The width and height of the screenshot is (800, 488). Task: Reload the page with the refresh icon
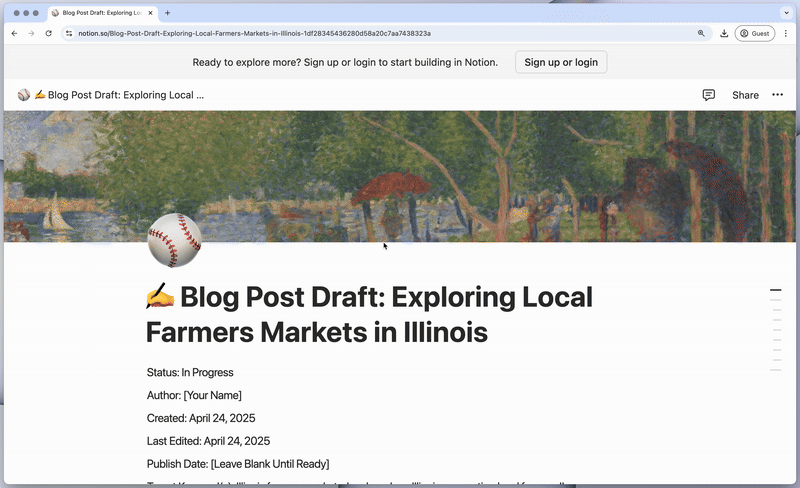pyautogui.click(x=48, y=33)
